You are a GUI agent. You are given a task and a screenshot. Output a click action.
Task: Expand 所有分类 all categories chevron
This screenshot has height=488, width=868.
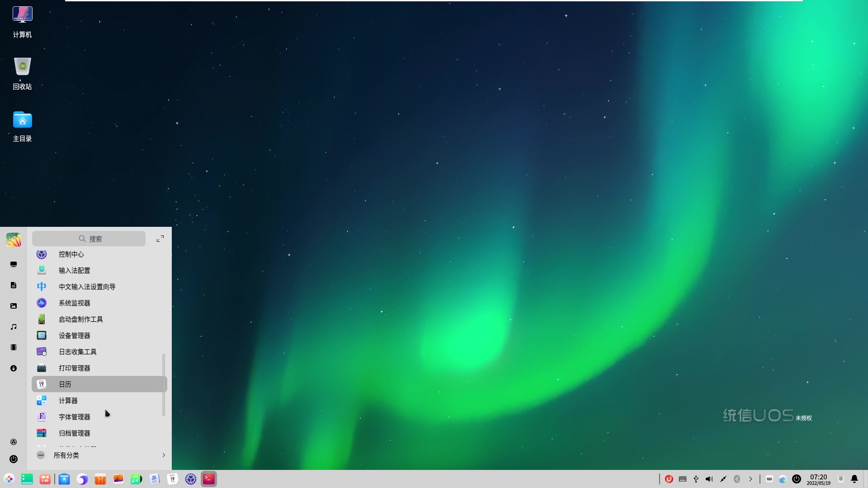click(164, 455)
